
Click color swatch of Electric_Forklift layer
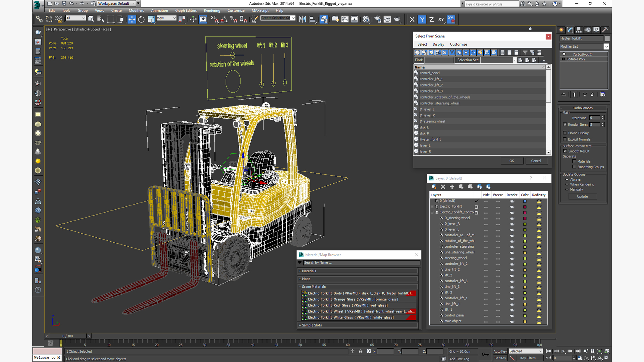525,207
